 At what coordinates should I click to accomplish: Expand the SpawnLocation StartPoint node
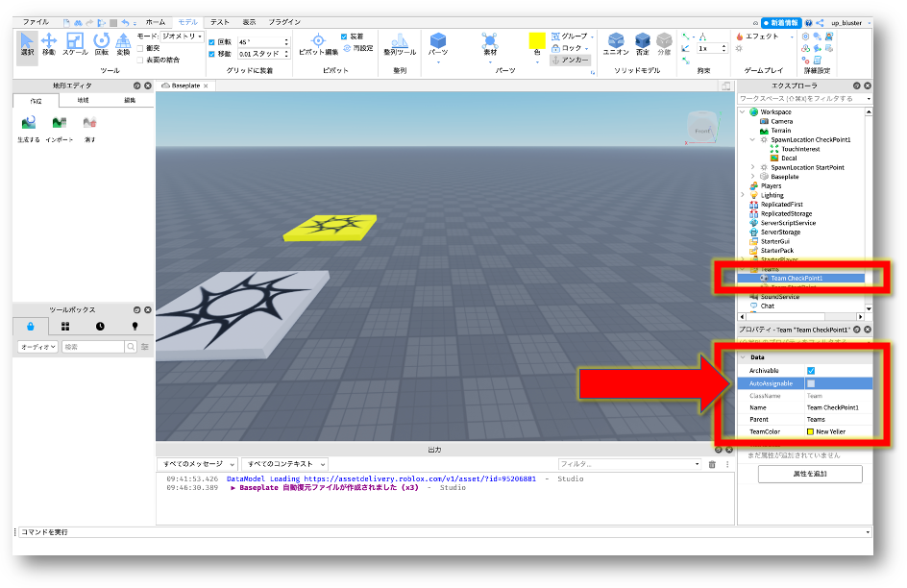(x=752, y=168)
